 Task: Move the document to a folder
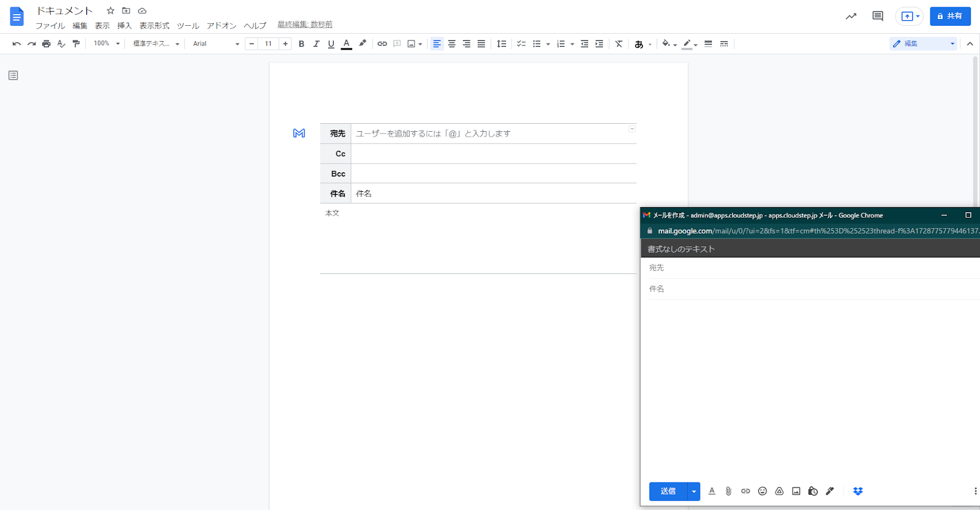point(126,10)
